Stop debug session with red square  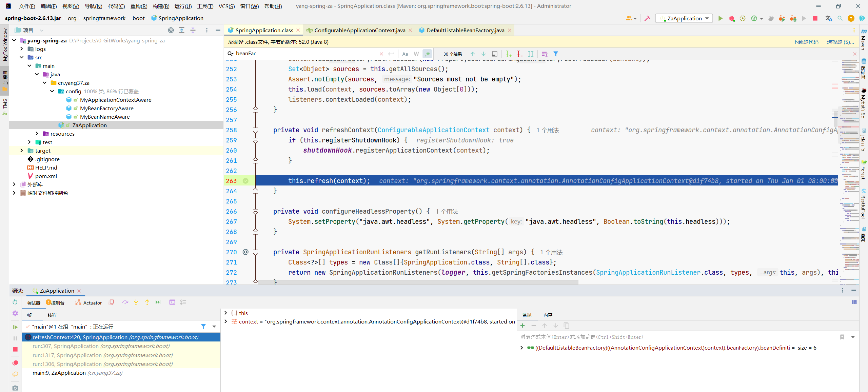(15, 349)
